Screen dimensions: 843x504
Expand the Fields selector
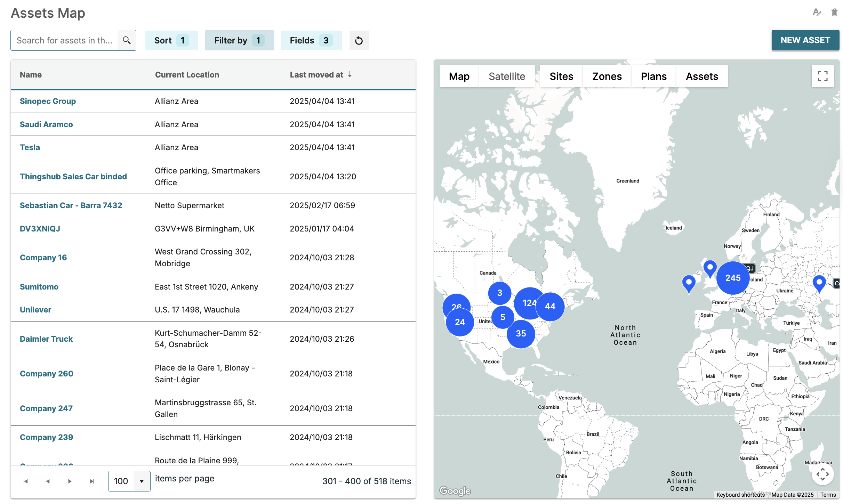coord(311,40)
